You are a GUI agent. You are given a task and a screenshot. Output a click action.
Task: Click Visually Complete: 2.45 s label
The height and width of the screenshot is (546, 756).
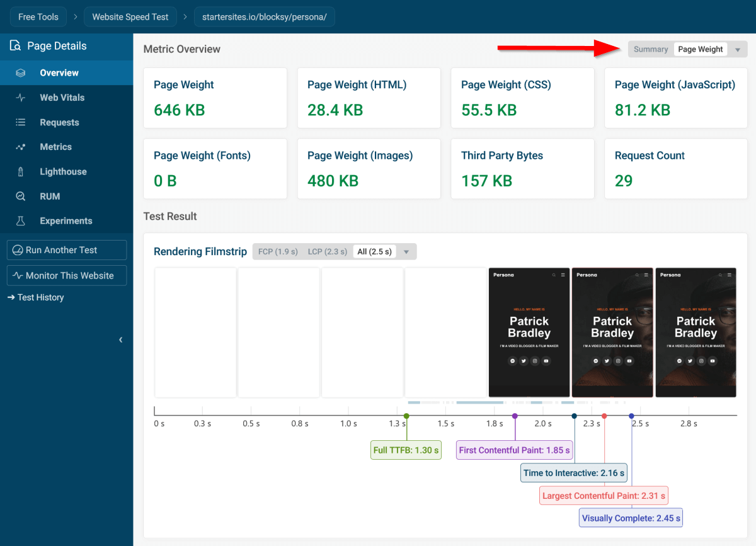tap(631, 518)
